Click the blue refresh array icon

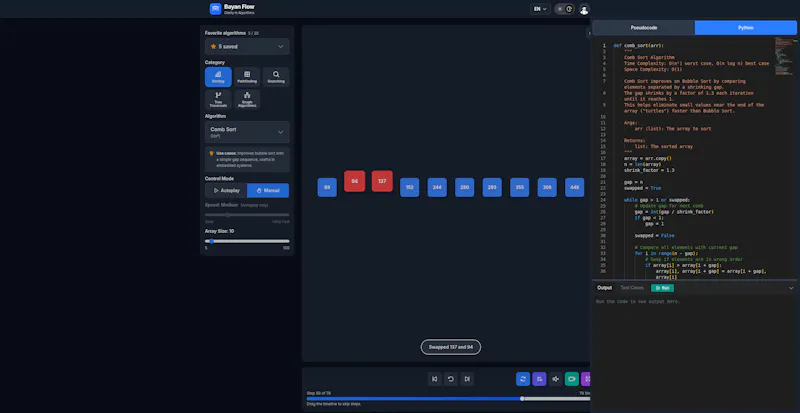point(523,379)
